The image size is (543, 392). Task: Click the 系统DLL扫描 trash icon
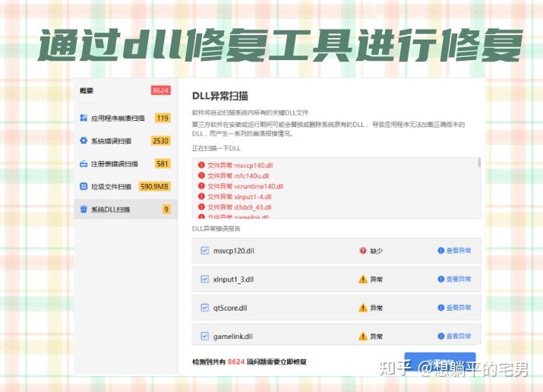pos(84,209)
